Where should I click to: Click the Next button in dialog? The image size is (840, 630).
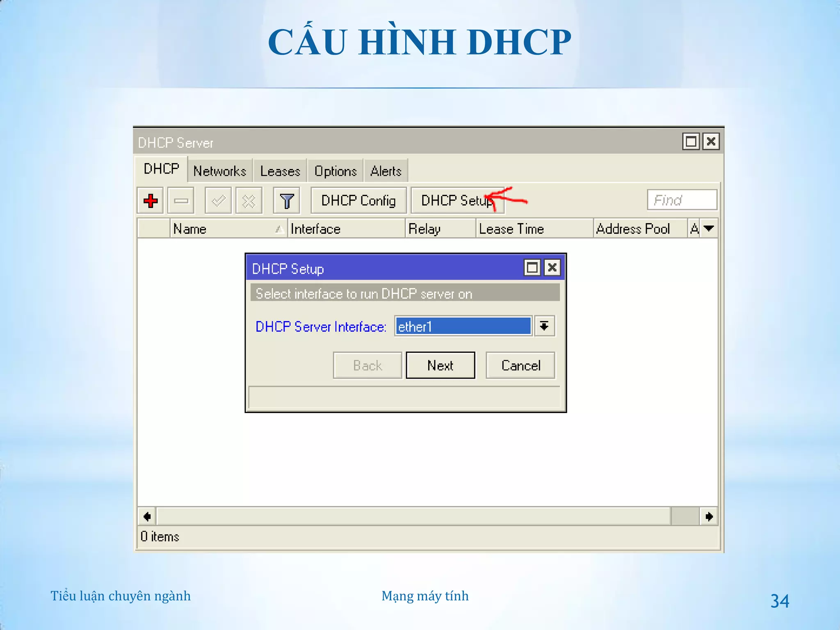[441, 365]
